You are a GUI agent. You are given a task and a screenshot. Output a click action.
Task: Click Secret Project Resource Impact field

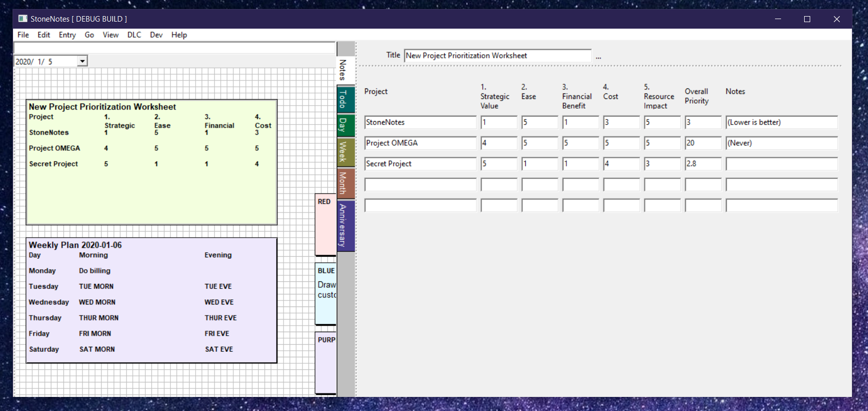click(x=662, y=164)
